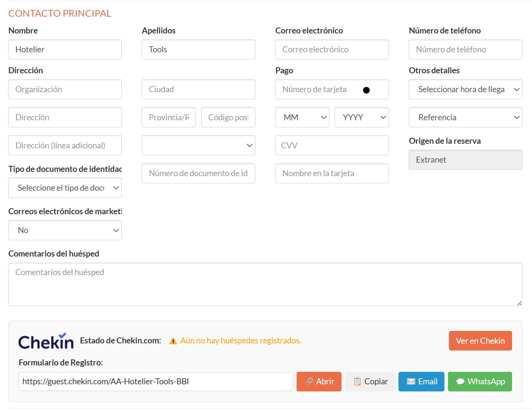Click the 'Origen de la reserva' label
Screen dimensions: 532x411
(x=445, y=141)
